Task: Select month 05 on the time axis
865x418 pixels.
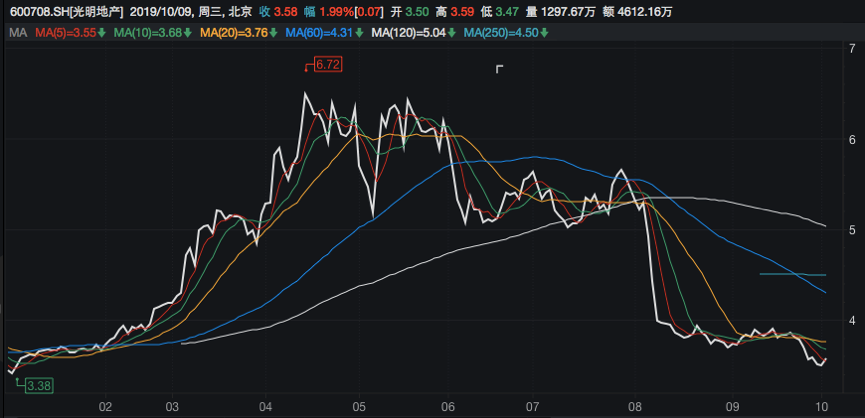Action: point(358,406)
